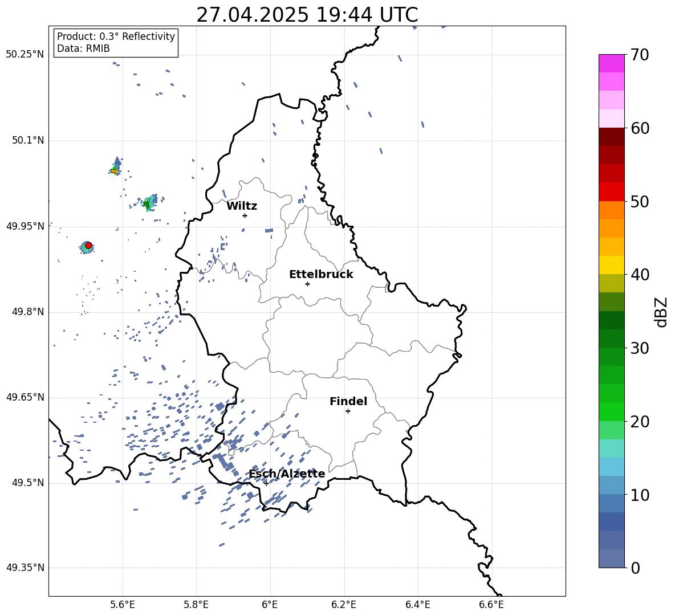675x616 pixels.
Task: Click the 5.8°E longitude label
Action: (196, 605)
